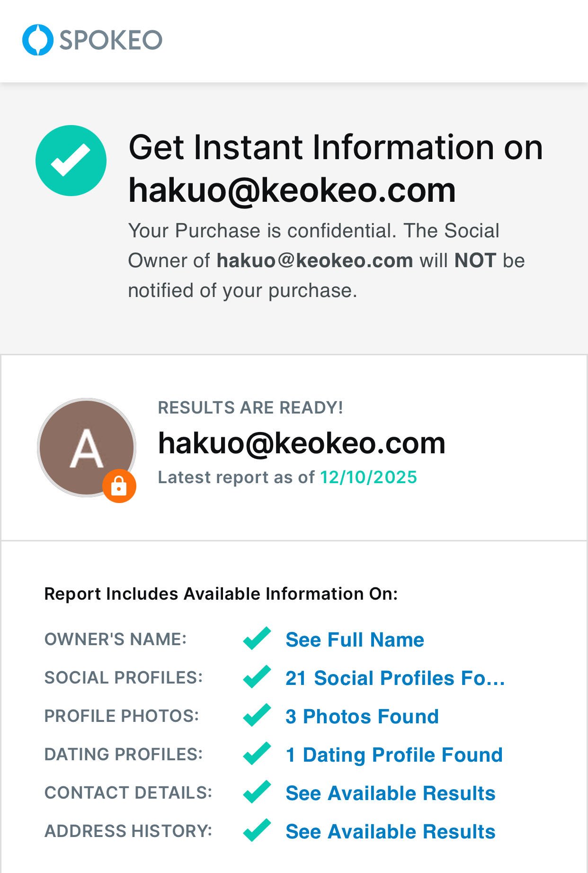
Task: Click the checkmark beside Social Profiles
Action: (257, 677)
